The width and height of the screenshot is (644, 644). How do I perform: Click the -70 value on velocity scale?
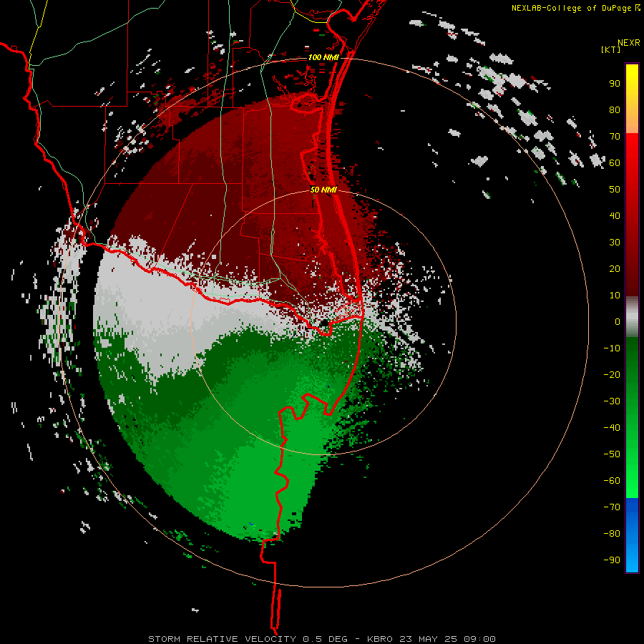coord(612,507)
